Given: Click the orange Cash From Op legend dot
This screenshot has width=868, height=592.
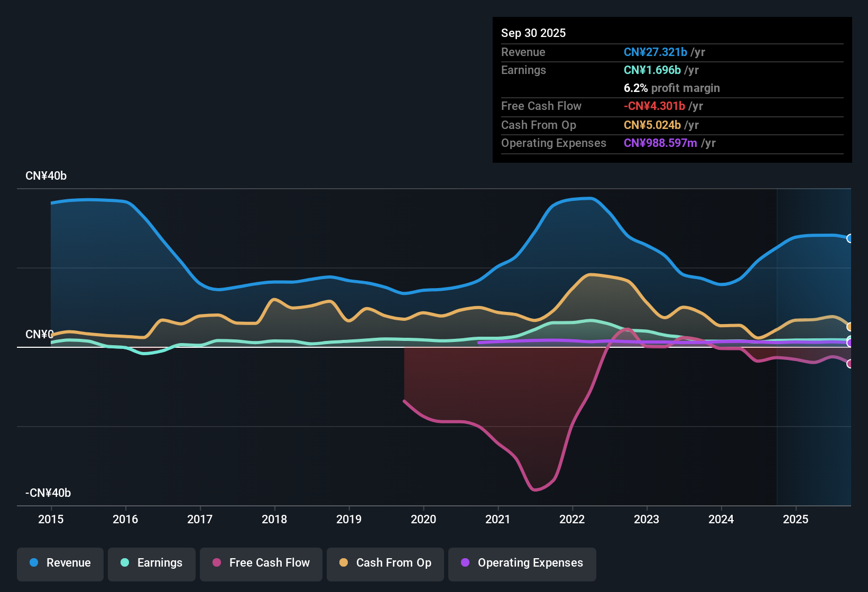Looking at the screenshot, I should click(x=343, y=563).
